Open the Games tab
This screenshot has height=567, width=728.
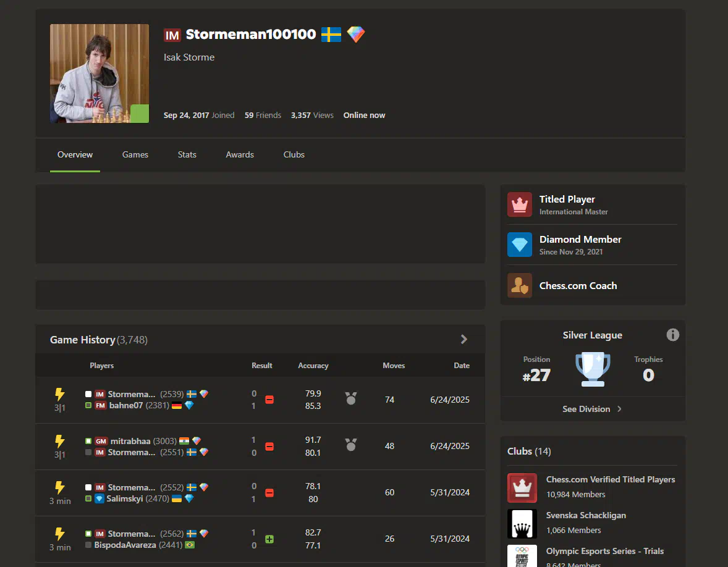pyautogui.click(x=135, y=154)
